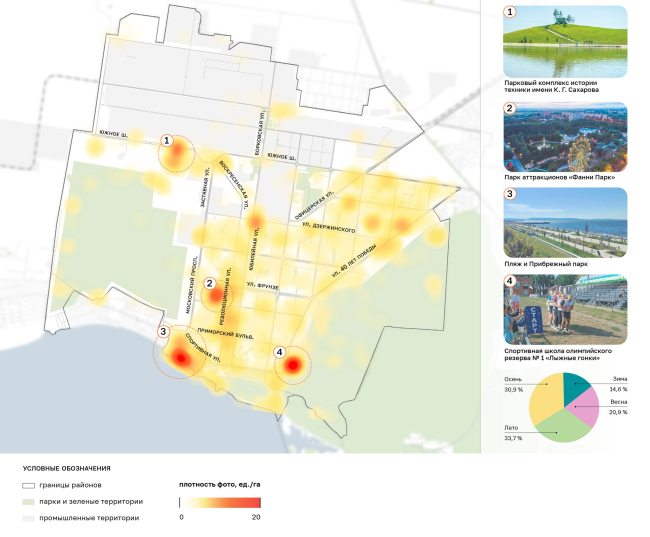Click map marker number 1 on the heatmap

166,141
